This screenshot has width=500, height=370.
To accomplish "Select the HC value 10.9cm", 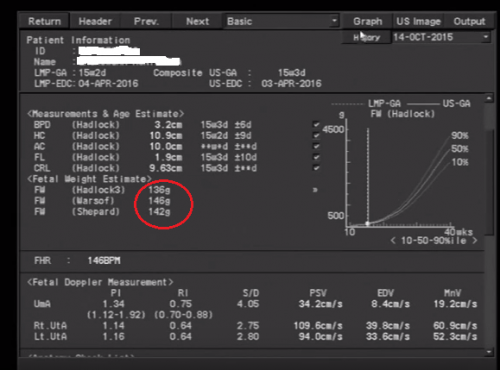I will pos(165,135).
